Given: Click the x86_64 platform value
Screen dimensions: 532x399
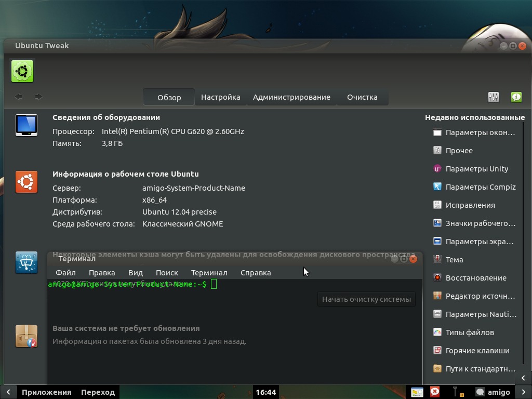Looking at the screenshot, I should [x=154, y=200].
